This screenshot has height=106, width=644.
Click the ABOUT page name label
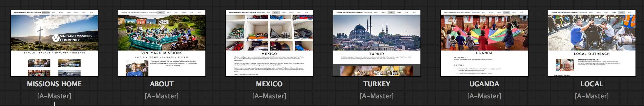pyautogui.click(x=162, y=84)
